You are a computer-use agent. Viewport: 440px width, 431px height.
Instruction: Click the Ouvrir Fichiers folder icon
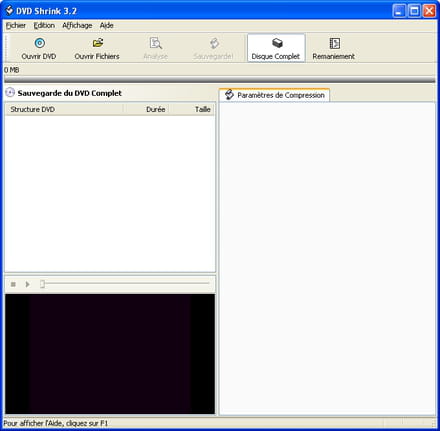pos(97,43)
